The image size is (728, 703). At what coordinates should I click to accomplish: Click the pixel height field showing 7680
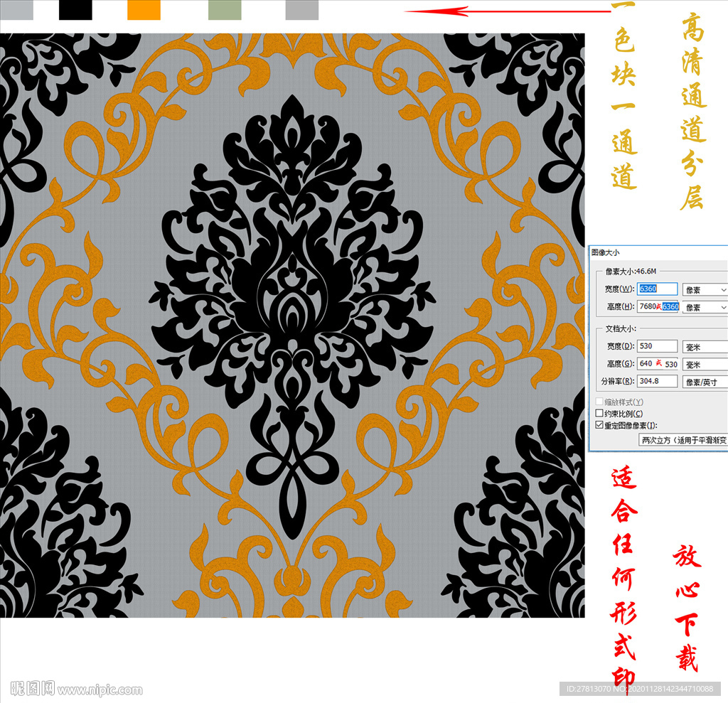pyautogui.click(x=658, y=306)
